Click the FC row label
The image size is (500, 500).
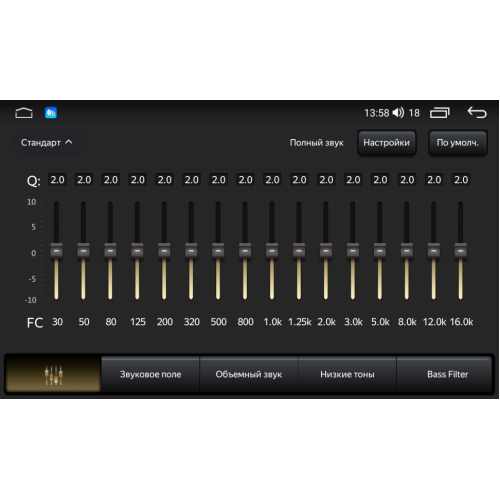(35, 323)
